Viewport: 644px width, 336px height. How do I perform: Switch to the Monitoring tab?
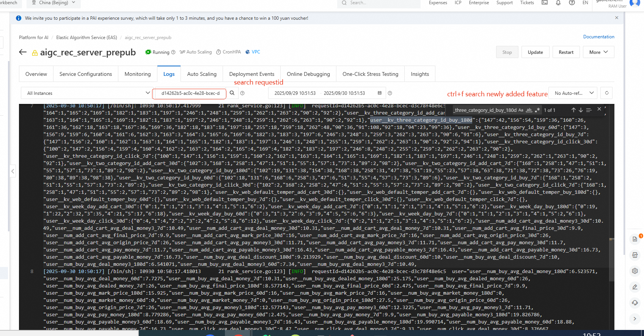(138, 74)
